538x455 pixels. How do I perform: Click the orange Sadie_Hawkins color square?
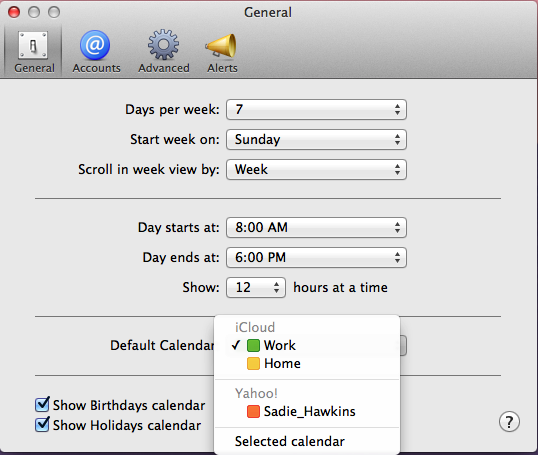[x=253, y=411]
